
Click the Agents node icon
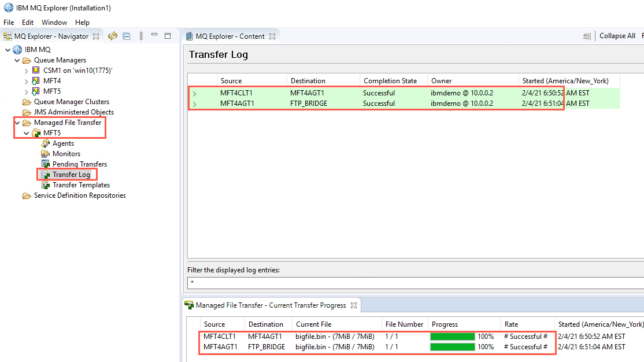(x=45, y=143)
